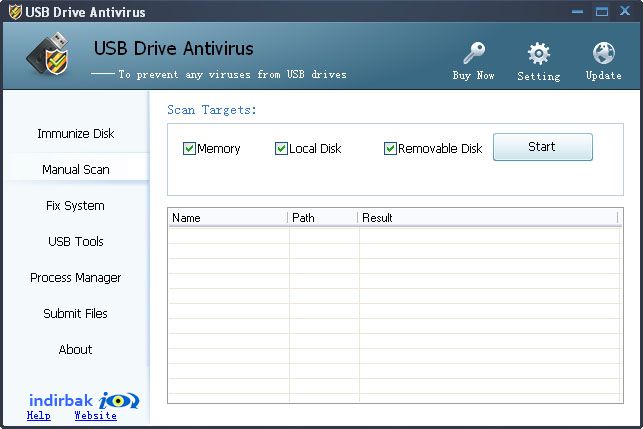The width and height of the screenshot is (643, 429).
Task: Minimize the USB Drive Antivirus window
Action: tap(577, 11)
